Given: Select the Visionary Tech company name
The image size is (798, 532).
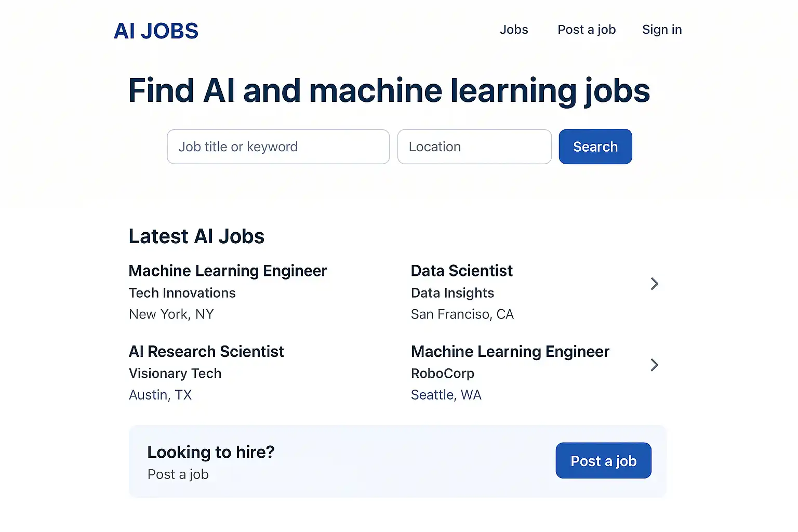Looking at the screenshot, I should point(175,374).
